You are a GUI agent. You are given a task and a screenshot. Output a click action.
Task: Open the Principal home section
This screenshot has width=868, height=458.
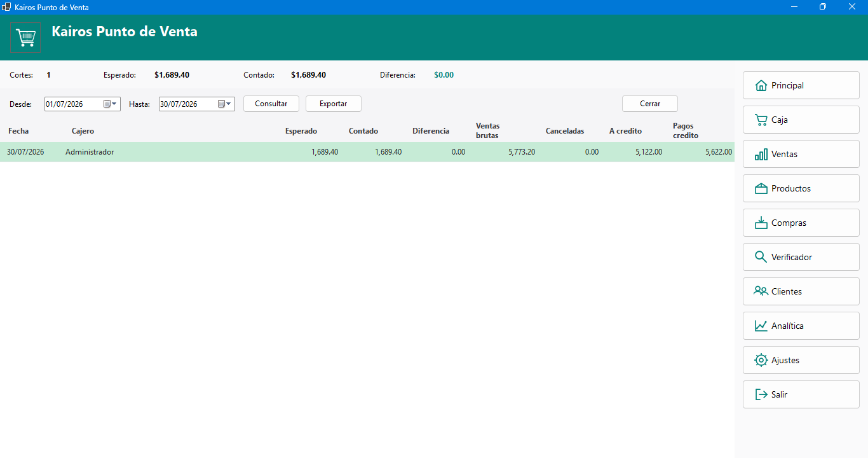801,85
